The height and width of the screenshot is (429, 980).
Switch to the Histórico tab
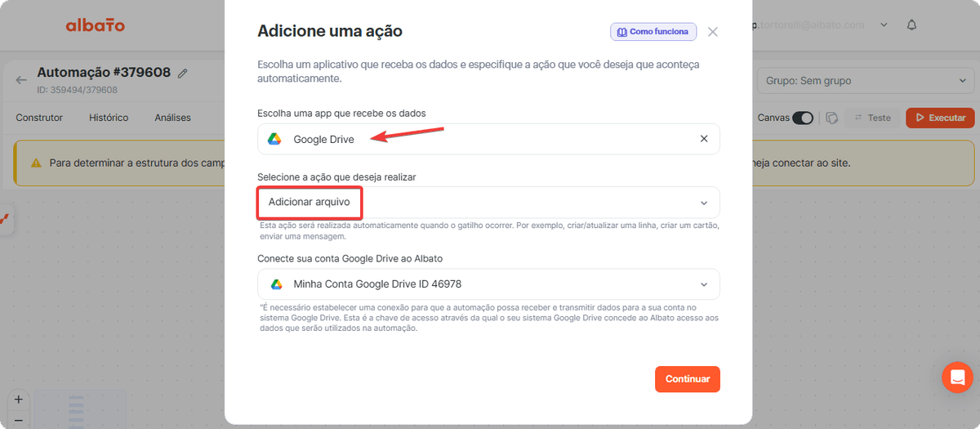109,118
